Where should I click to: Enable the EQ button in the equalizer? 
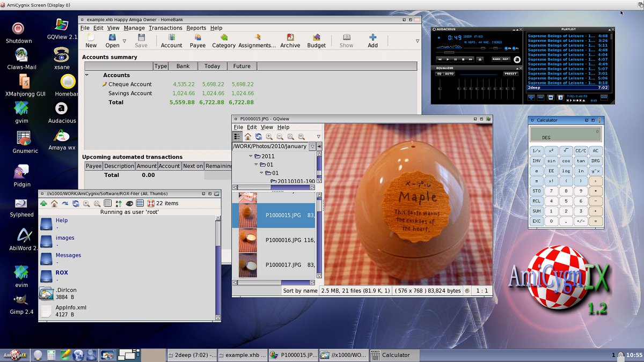click(x=438, y=74)
